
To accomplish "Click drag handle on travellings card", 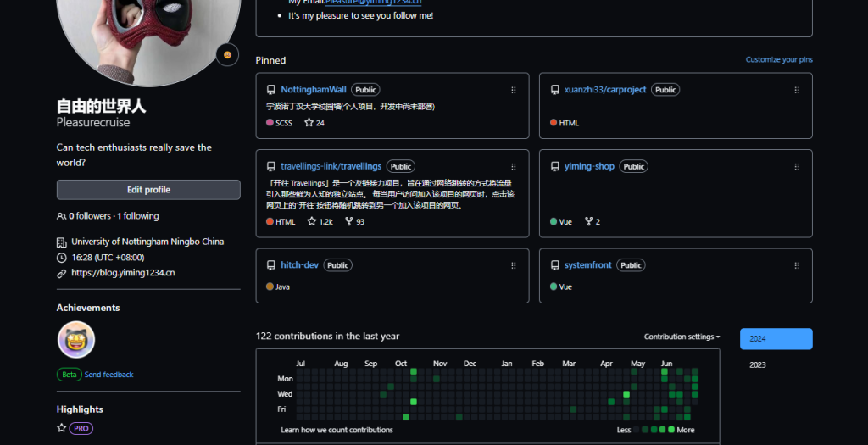I will [x=513, y=167].
